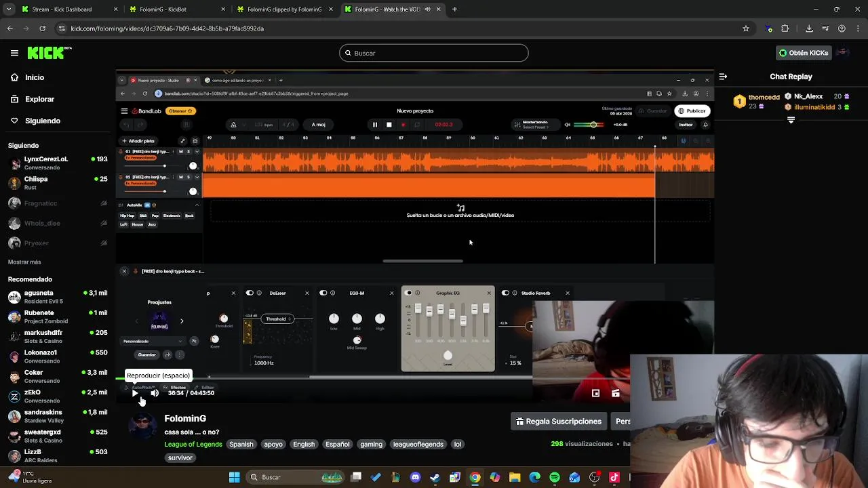Viewport: 868px width, 488px height.
Task: Open BandLab notifications bell icon
Action: (x=705, y=125)
